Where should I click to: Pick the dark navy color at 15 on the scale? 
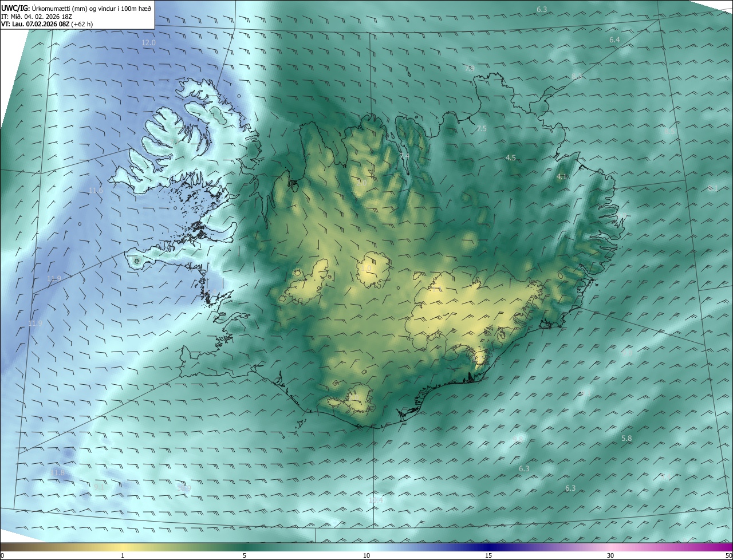[x=488, y=547]
